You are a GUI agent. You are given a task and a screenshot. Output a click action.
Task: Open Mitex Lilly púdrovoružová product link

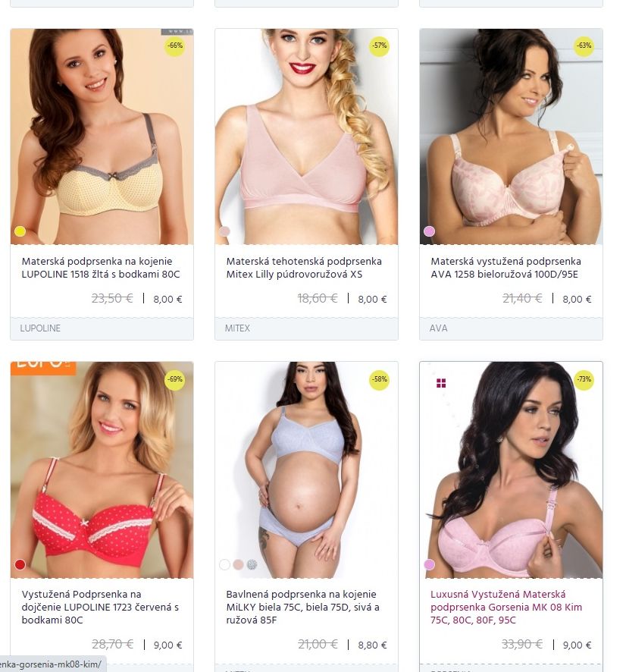[304, 268]
